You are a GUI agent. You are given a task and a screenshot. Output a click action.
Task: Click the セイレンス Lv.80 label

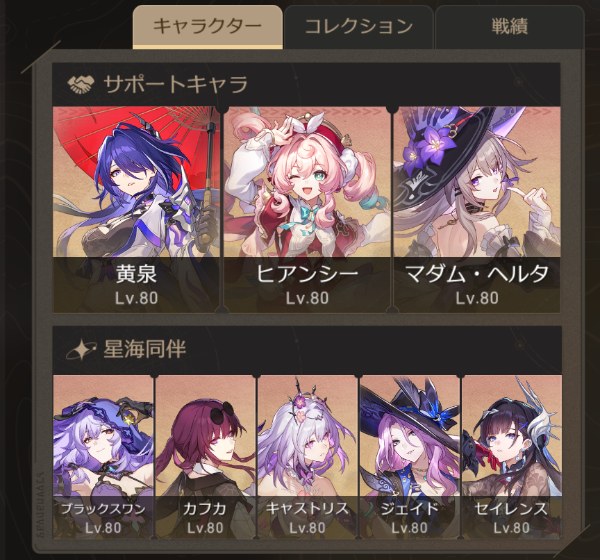point(512,528)
